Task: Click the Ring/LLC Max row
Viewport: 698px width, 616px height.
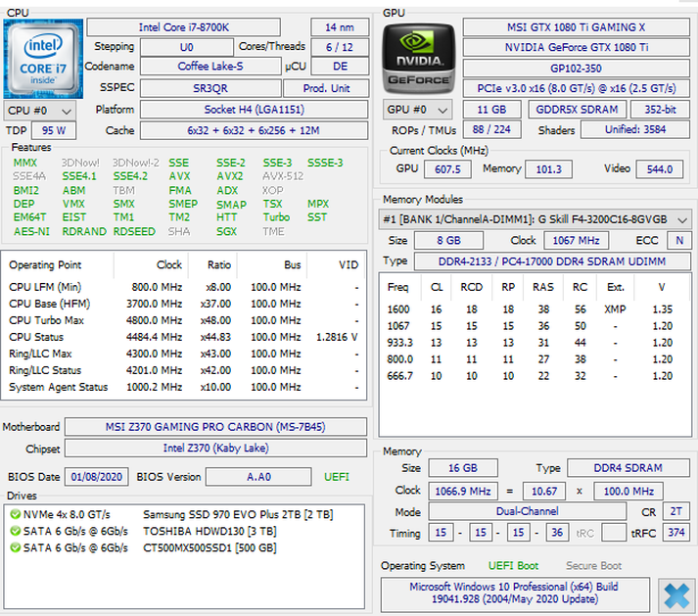Action: [183, 354]
